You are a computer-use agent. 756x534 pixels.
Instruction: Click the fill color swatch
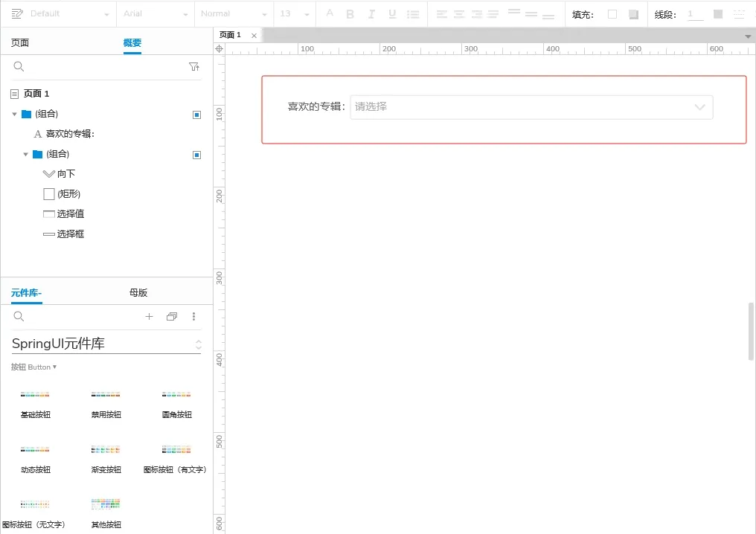coord(612,14)
